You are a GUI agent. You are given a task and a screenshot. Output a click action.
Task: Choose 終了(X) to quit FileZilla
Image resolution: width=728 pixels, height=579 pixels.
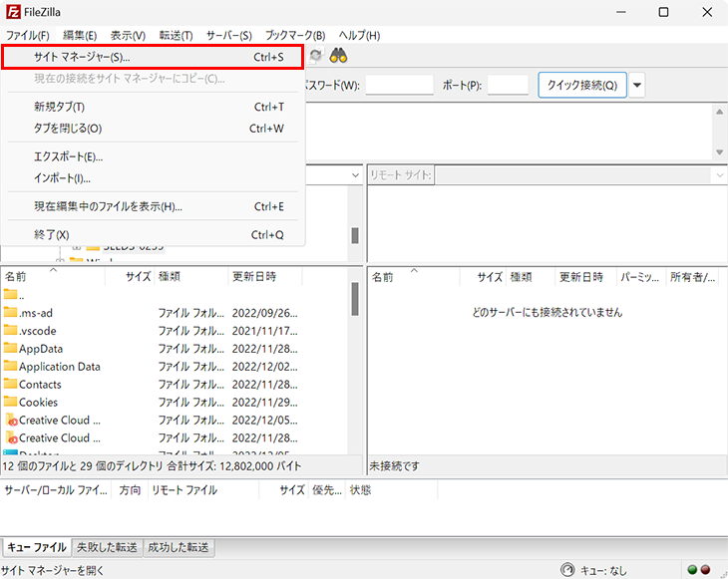(153, 235)
